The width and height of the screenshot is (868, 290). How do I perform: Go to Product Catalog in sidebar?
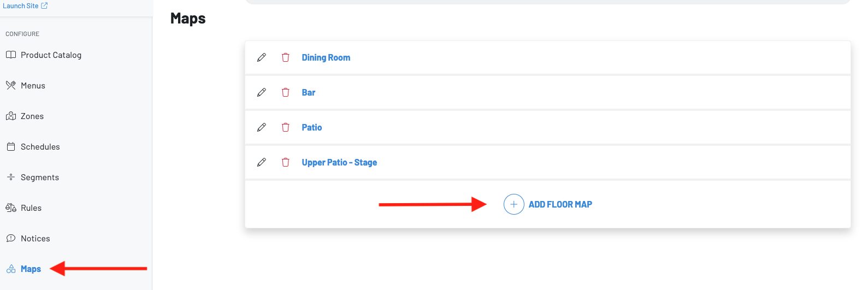coord(51,55)
